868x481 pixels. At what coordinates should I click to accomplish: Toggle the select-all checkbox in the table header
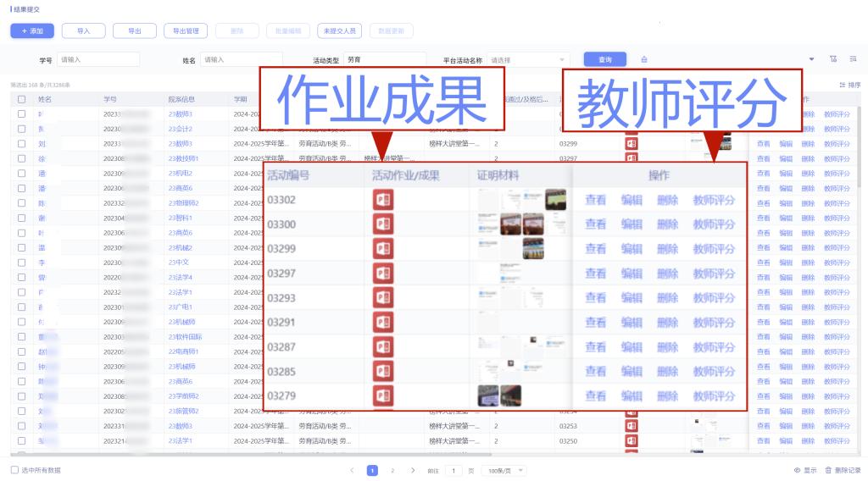click(22, 99)
